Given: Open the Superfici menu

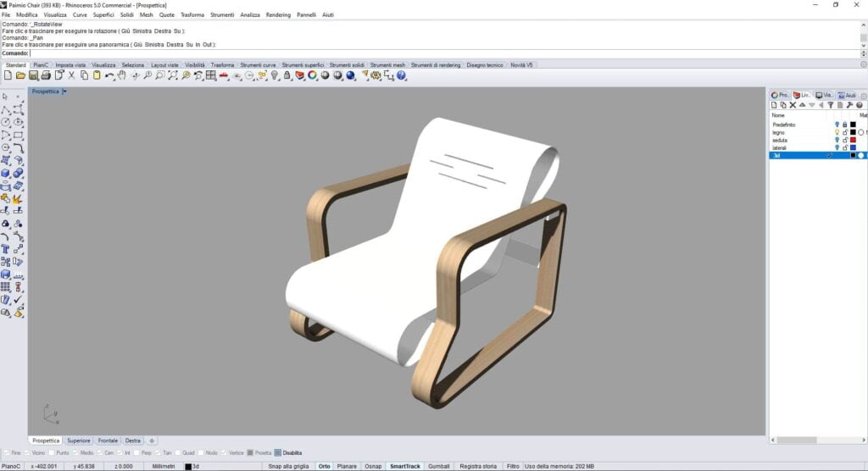Looking at the screenshot, I should [103, 15].
